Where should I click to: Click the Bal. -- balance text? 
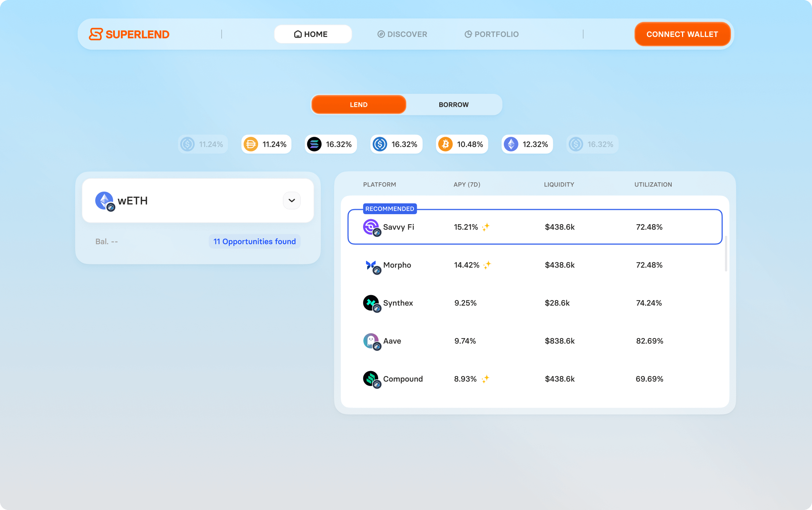[107, 241]
